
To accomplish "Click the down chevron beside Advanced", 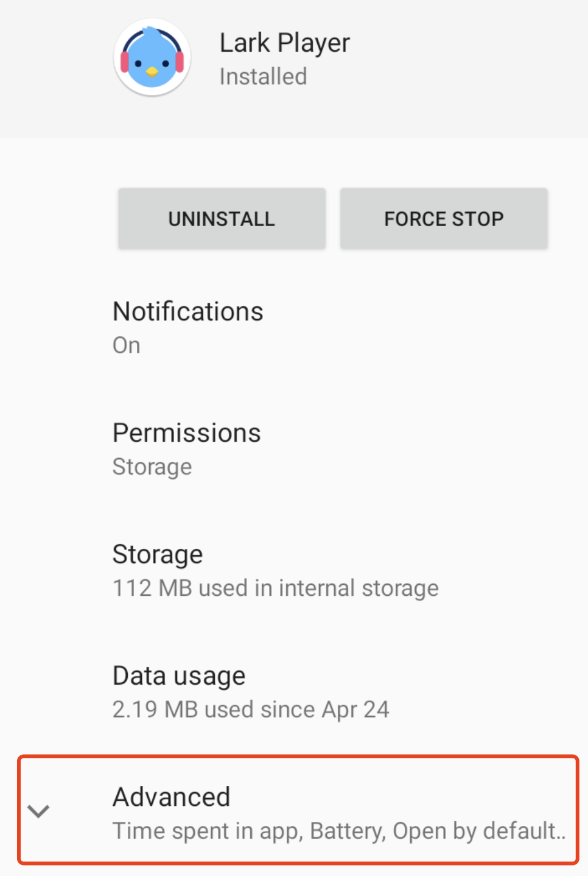I will tap(38, 811).
